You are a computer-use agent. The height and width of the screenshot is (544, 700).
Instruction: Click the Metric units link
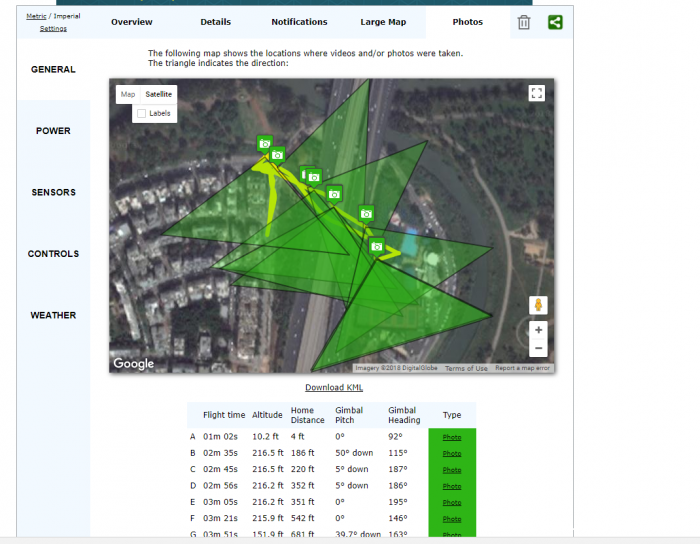(x=36, y=16)
